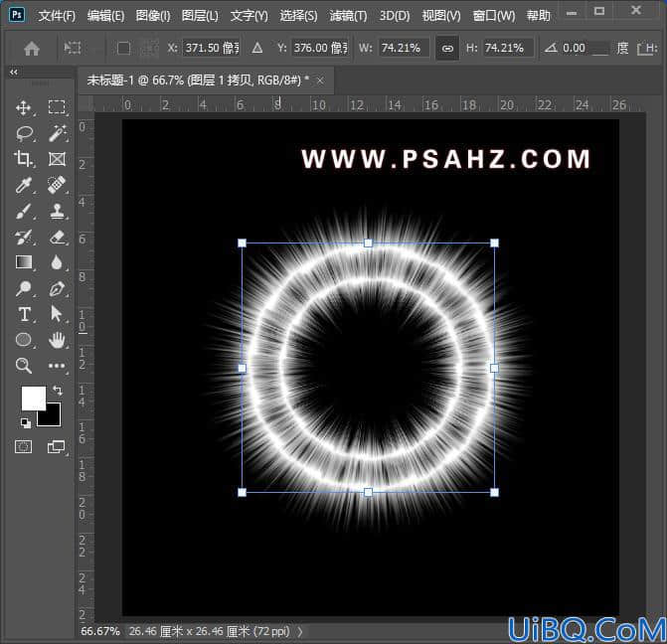This screenshot has width=667, height=644.
Task: Select the Pen tool
Action: 57,288
